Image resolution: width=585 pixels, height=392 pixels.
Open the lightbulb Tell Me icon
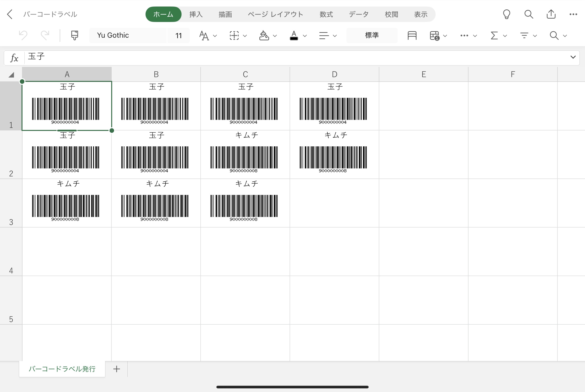(x=507, y=14)
